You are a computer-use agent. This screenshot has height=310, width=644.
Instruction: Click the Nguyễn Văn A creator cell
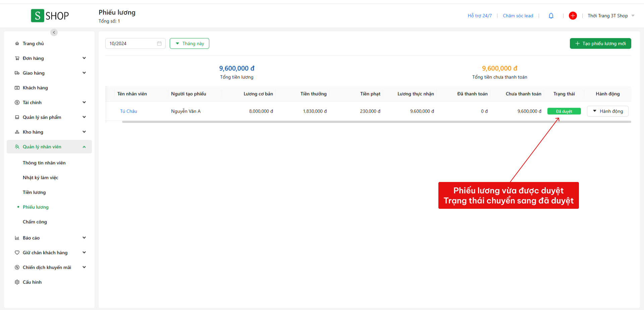tap(186, 111)
